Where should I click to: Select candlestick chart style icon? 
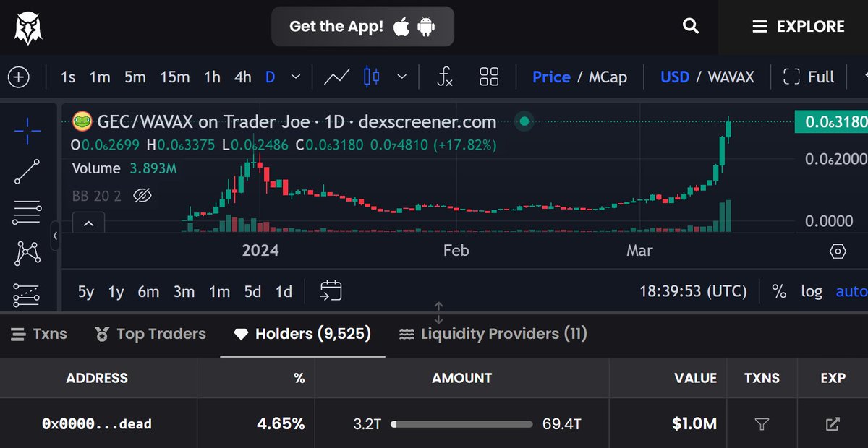point(372,77)
